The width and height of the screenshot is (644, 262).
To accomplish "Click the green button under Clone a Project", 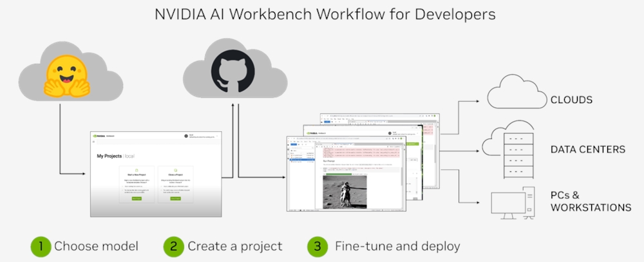I will click(175, 198).
